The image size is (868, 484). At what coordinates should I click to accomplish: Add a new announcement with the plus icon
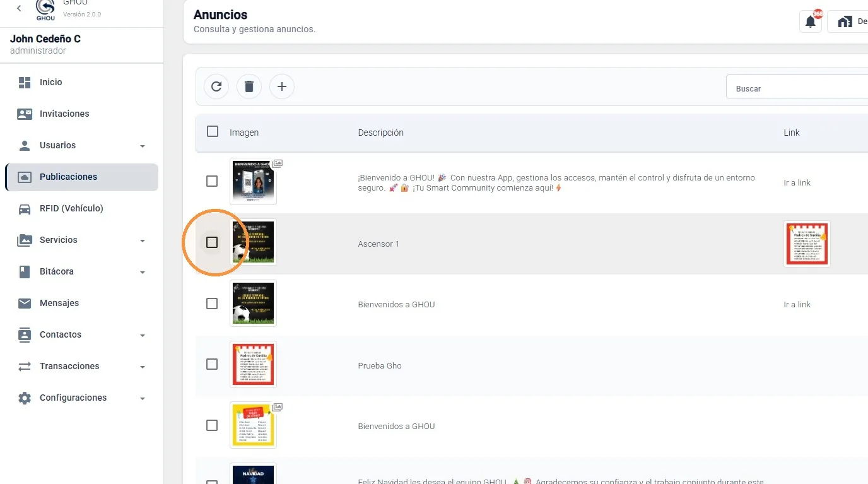point(282,86)
